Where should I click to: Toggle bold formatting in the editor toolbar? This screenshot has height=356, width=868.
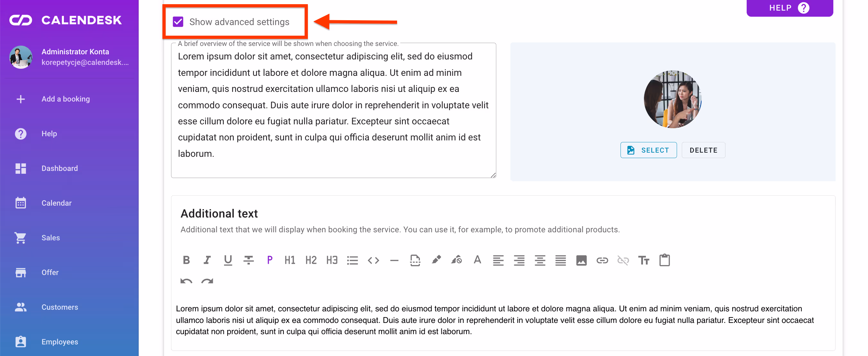pyautogui.click(x=186, y=260)
